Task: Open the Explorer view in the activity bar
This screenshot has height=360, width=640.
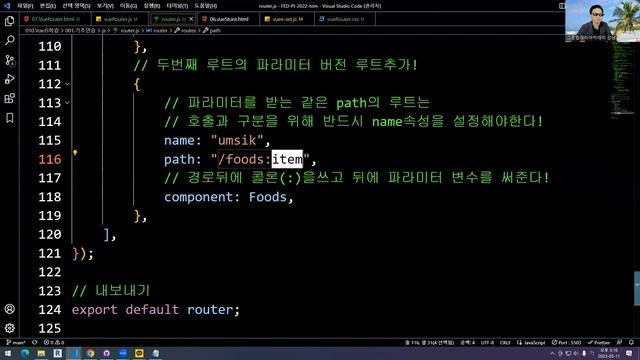Action: click(x=9, y=21)
